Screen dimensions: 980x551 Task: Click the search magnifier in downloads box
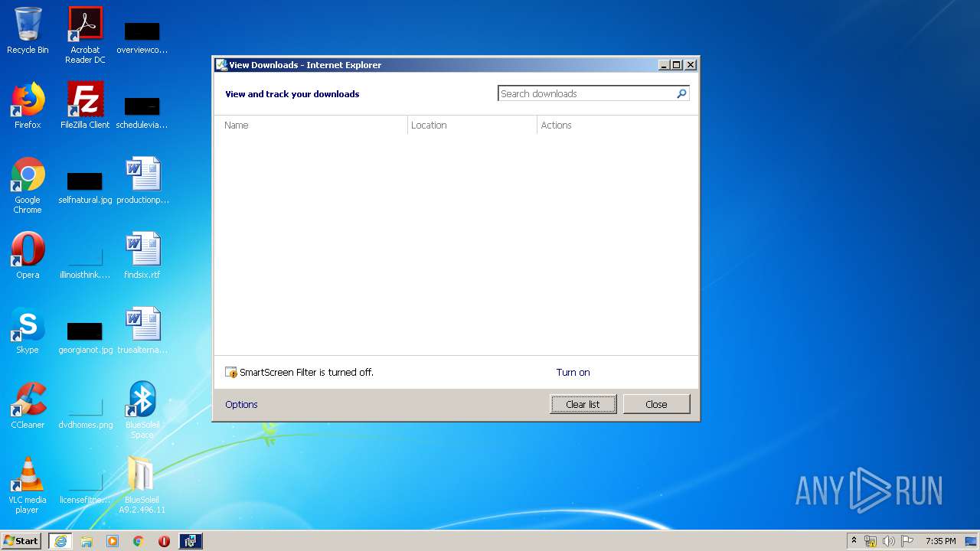681,93
